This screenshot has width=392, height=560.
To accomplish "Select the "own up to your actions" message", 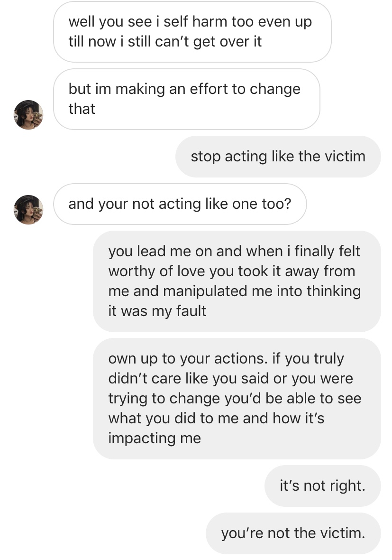I will (x=237, y=398).
